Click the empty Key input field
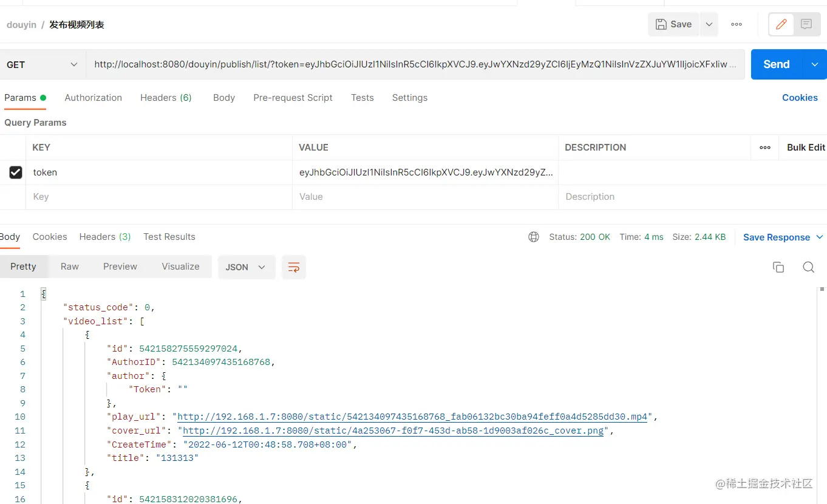Screen dimensions: 827x504 click(159, 197)
